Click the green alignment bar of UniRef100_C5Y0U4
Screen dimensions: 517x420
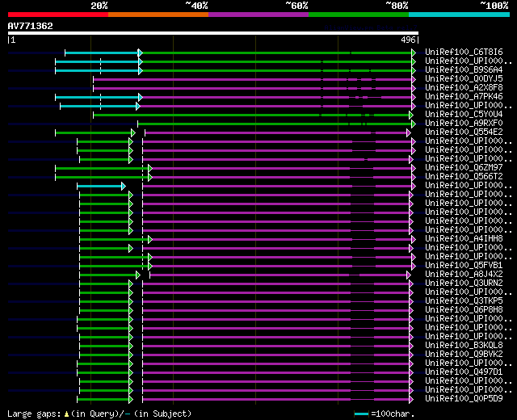[251, 115]
